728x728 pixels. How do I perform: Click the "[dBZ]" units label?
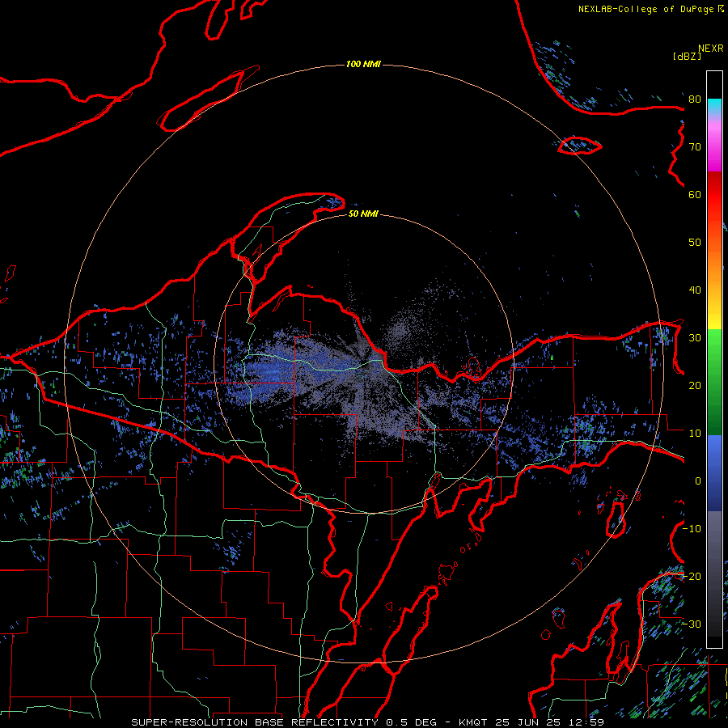687,56
